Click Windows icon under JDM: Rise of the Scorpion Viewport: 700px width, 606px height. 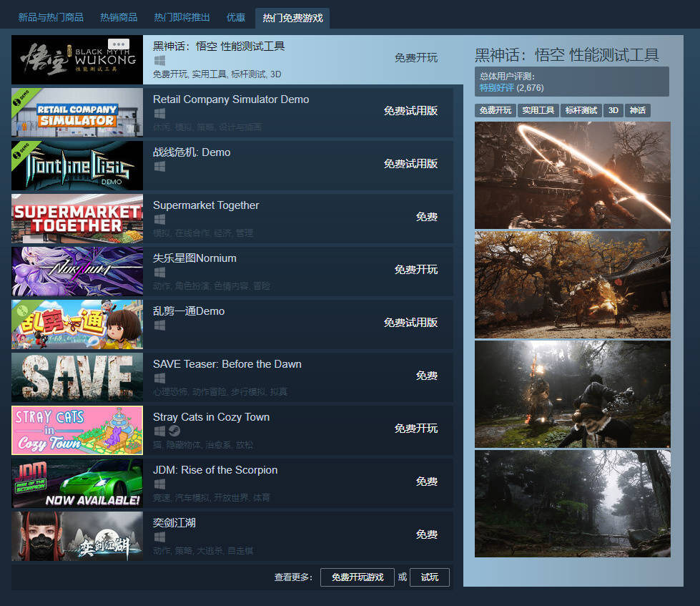[x=159, y=484]
